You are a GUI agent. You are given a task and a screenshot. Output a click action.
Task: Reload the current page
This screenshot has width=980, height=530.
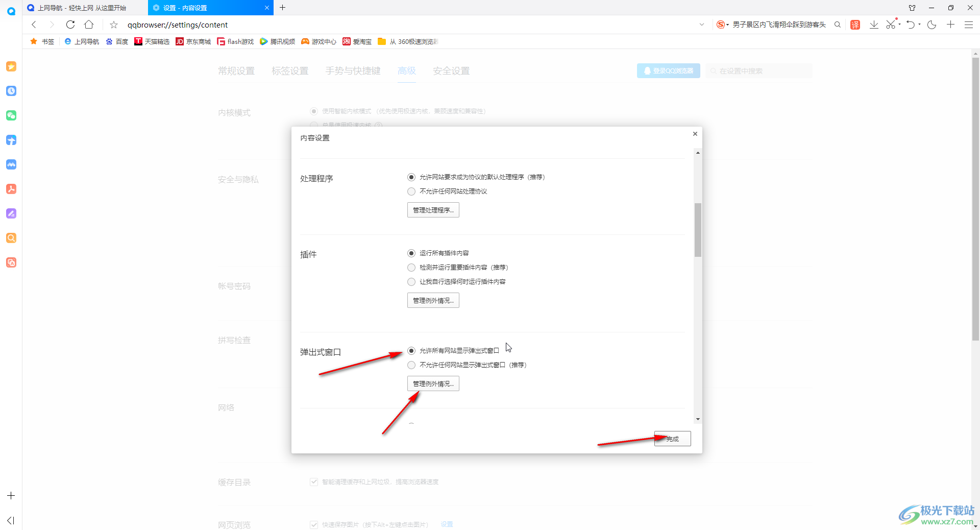click(x=70, y=25)
